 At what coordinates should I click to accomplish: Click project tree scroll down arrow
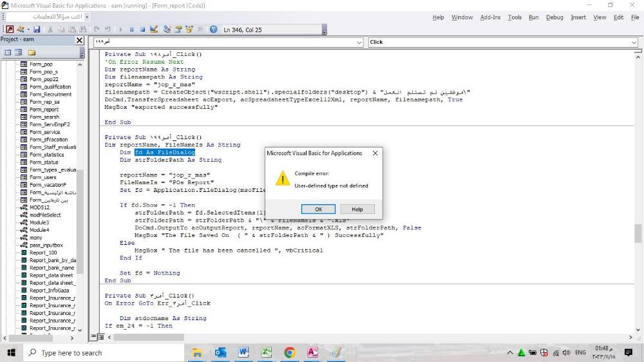pyautogui.click(x=80, y=330)
